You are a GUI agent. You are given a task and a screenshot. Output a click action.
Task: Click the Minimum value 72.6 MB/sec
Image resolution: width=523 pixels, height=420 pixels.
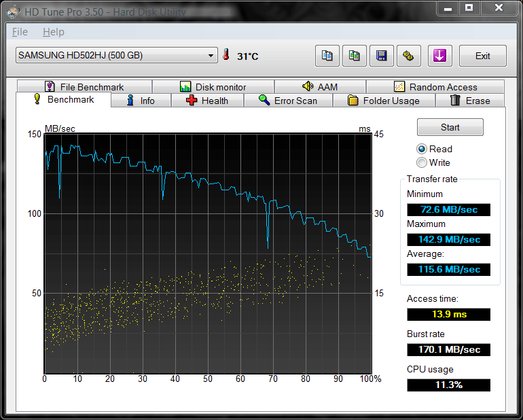tap(448, 210)
